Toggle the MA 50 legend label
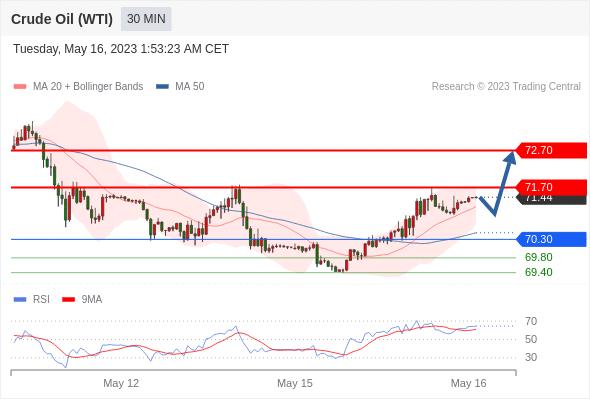The width and height of the screenshot is (590, 400). point(190,87)
